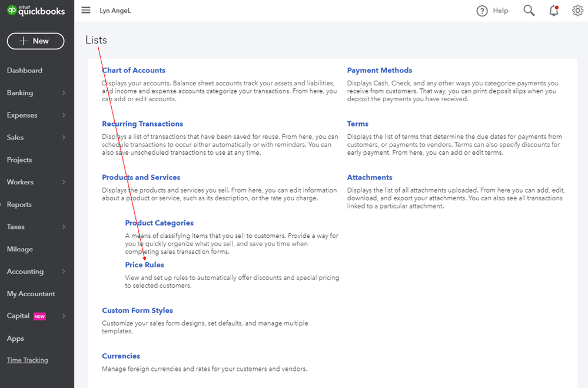
Task: Open the settings gear icon
Action: tap(577, 11)
